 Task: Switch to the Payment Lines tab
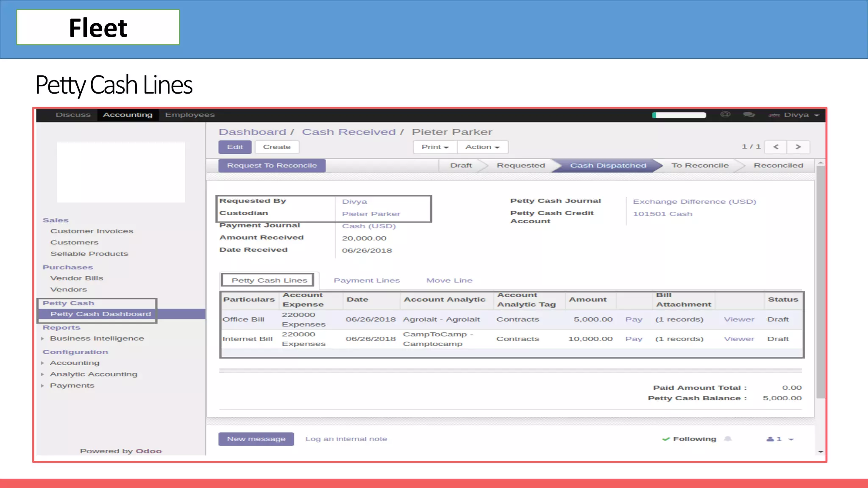coord(367,280)
